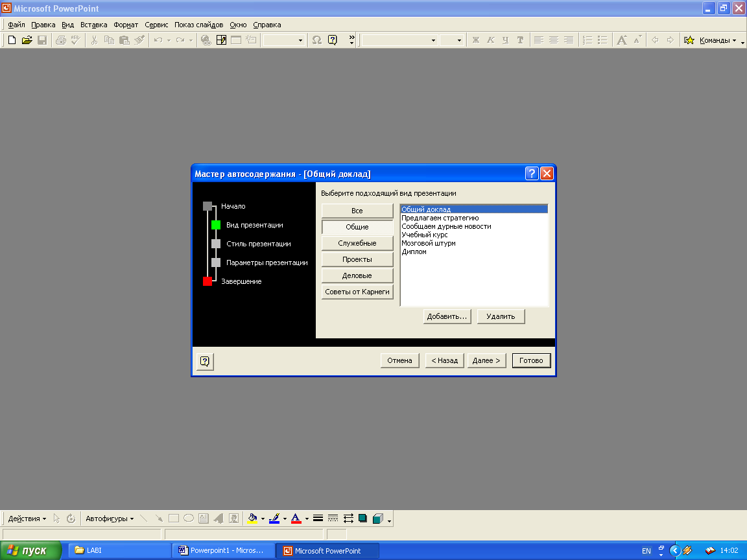Image resolution: width=747 pixels, height=560 pixels.
Task: Click the Align Right icon
Action: (x=569, y=40)
